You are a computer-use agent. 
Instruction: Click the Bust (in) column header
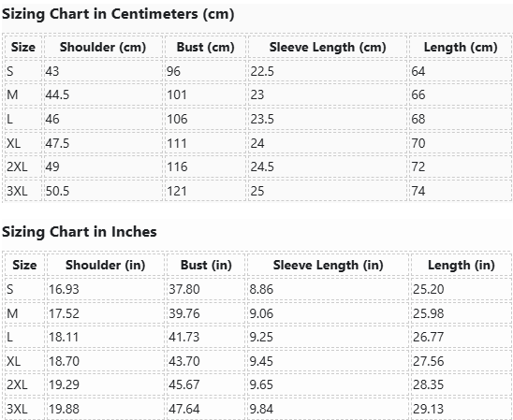coord(206,265)
